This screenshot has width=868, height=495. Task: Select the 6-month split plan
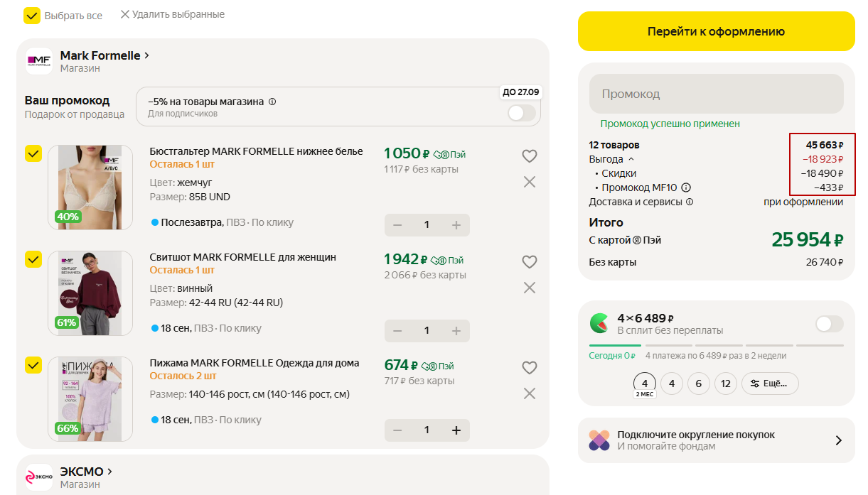tap(698, 384)
